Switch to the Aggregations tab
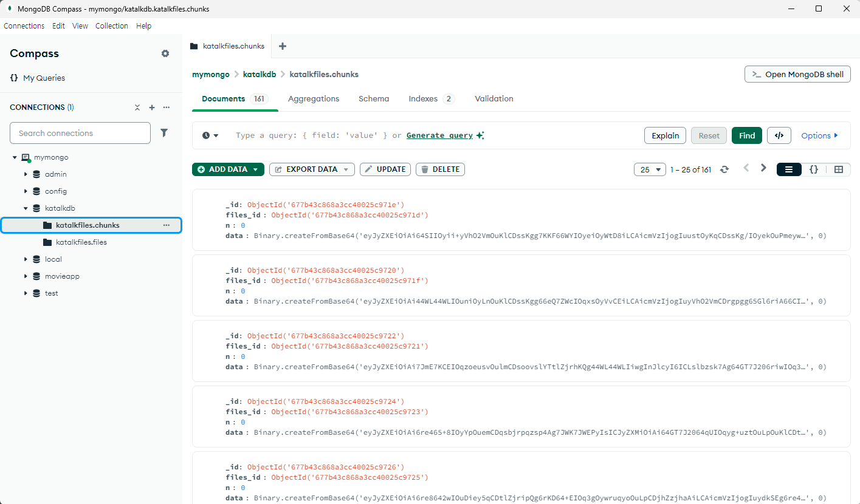The width and height of the screenshot is (860, 504). click(x=314, y=98)
